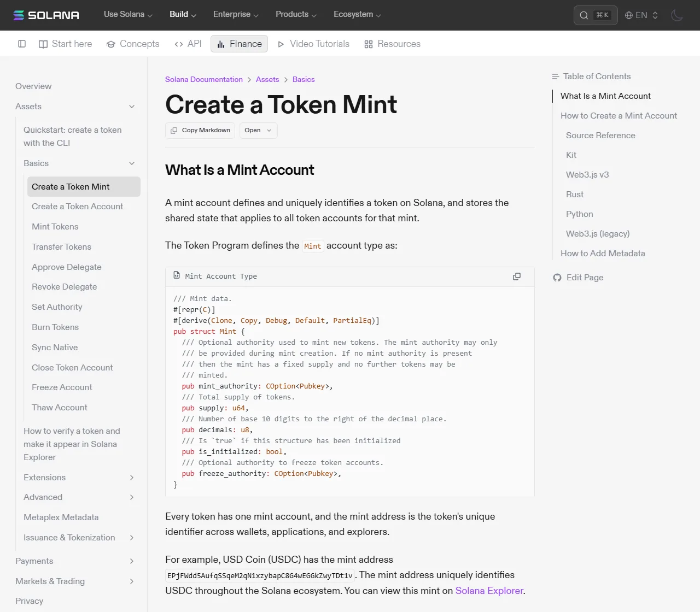Jump to Web3.js v3 section

(587, 175)
